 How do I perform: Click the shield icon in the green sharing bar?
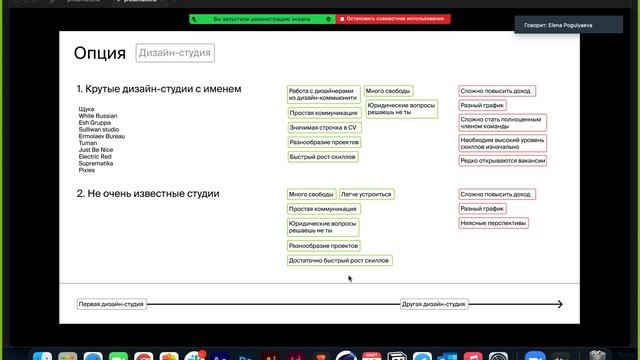(x=329, y=19)
